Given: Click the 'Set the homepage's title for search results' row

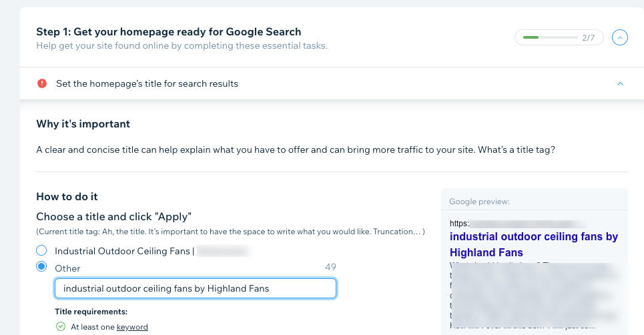Looking at the screenshot, I should point(332,83).
